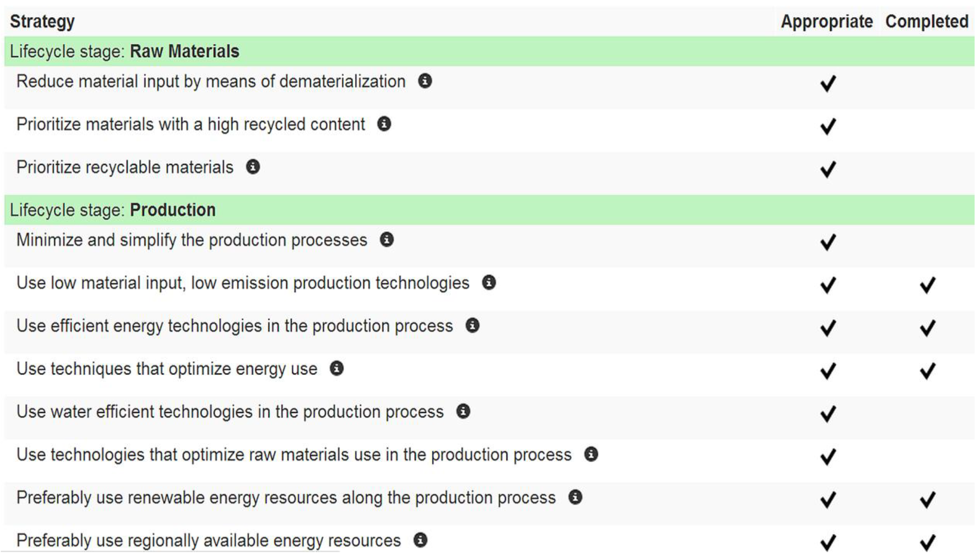
Task: Click info icon for optimize raw materials use
Action: (591, 454)
